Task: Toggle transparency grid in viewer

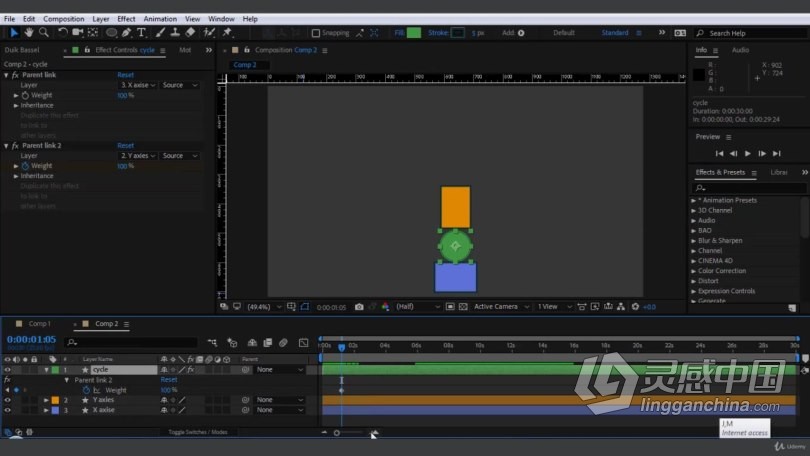Action: coord(463,307)
